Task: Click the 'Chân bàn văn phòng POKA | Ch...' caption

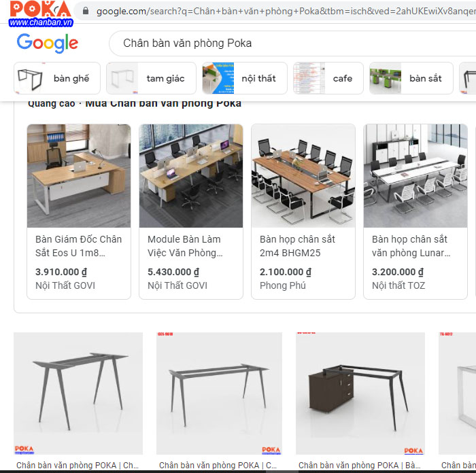Action: click(x=78, y=465)
